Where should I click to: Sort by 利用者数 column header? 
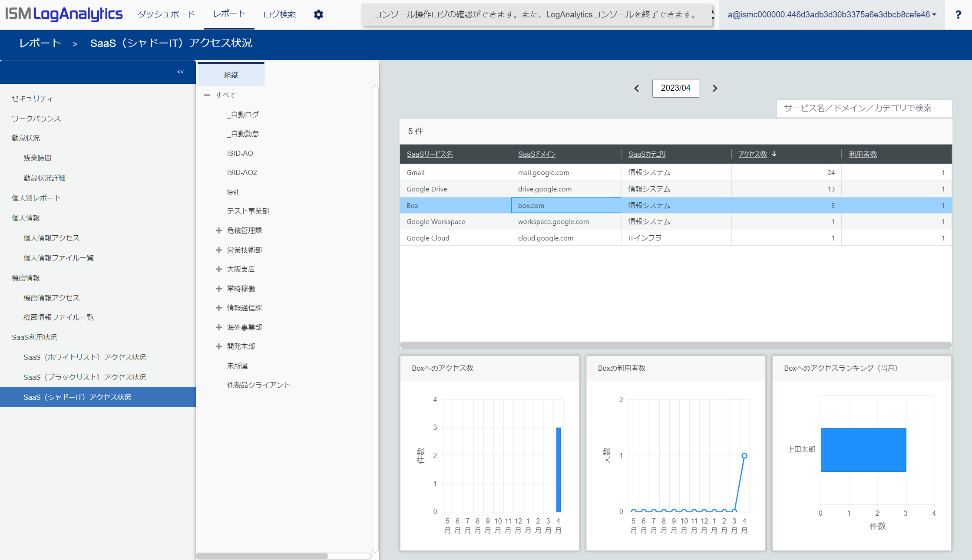click(x=863, y=154)
